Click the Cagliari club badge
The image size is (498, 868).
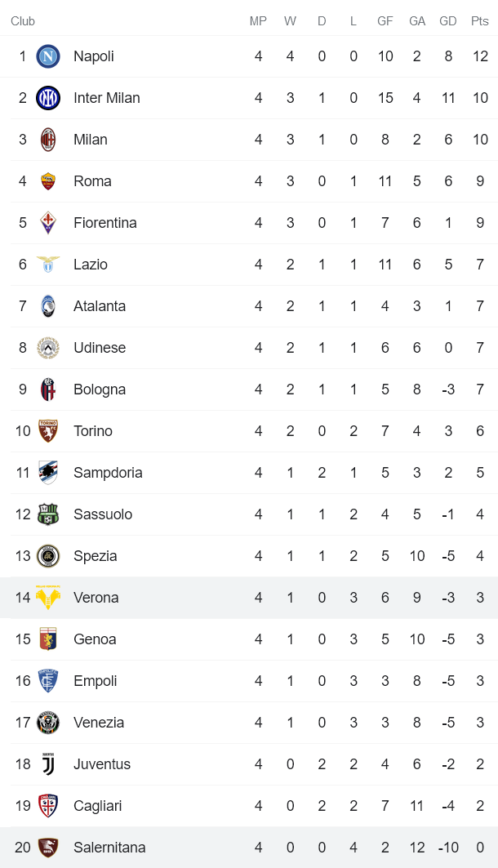(47, 806)
